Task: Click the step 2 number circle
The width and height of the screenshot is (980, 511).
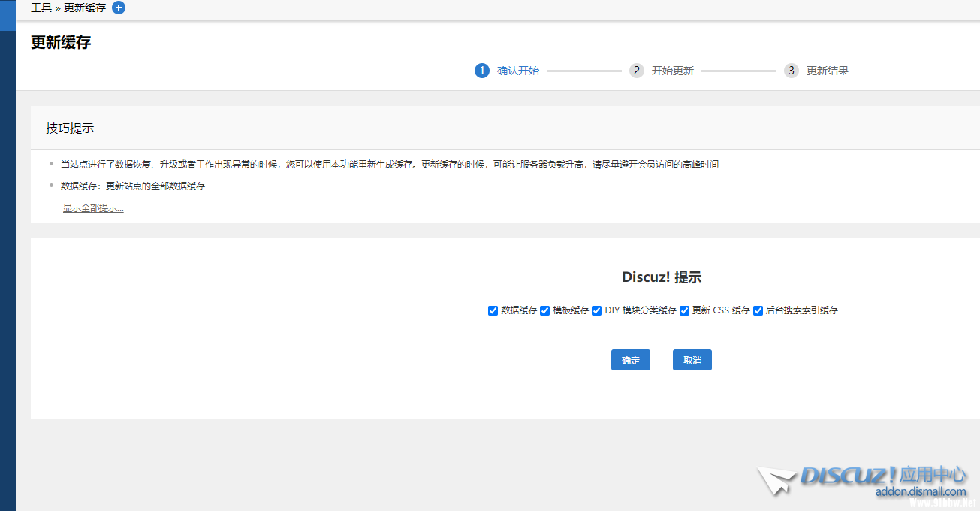Action: click(637, 71)
